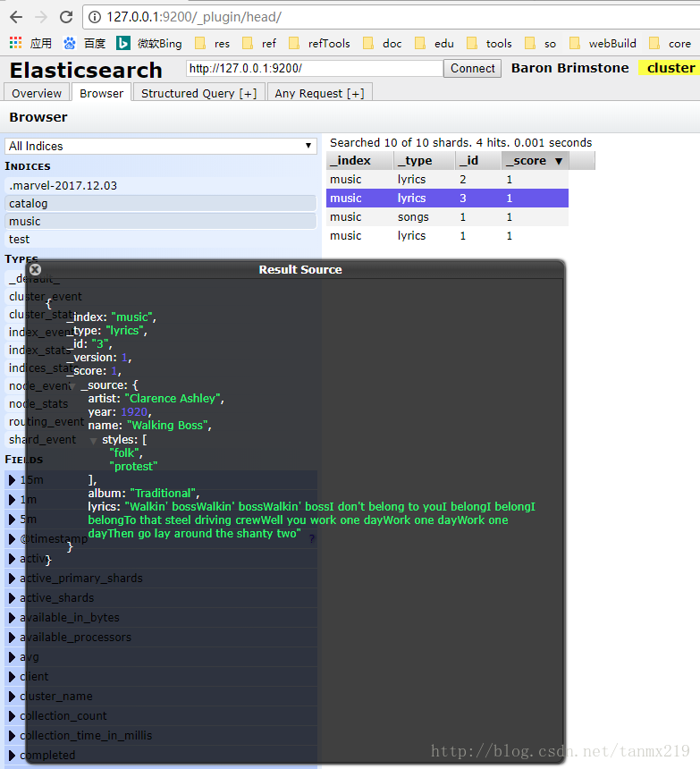Expand the collection_count field

pos(13,715)
